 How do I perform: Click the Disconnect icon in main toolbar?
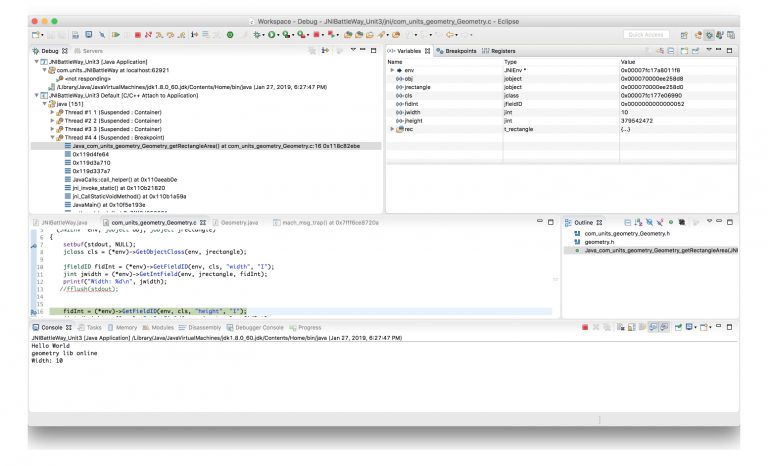pos(148,35)
